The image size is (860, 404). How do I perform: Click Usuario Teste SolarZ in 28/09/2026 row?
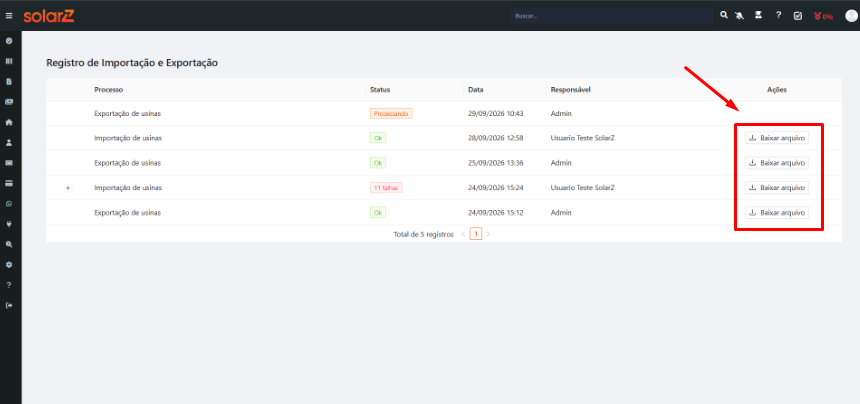582,138
